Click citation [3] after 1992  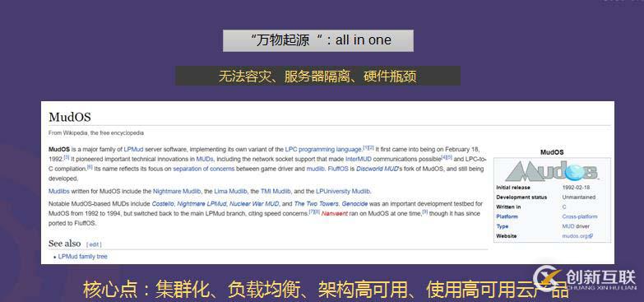pyautogui.click(x=67, y=157)
